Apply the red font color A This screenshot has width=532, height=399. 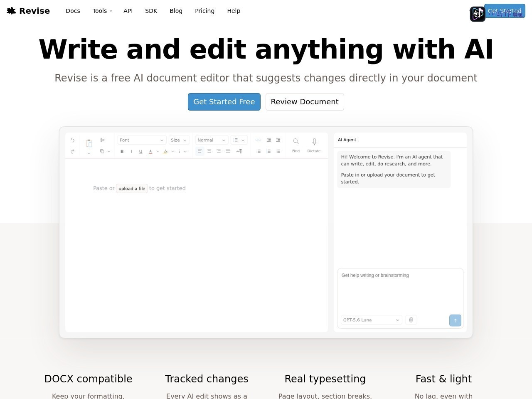click(150, 151)
